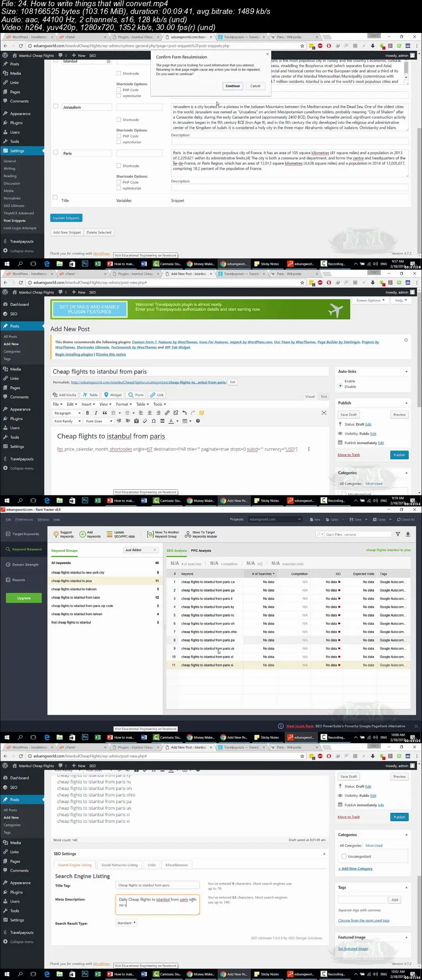Image resolution: width=422 pixels, height=980 pixels.
Task: Undo the last edit in the post editor
Action: click(x=184, y=413)
